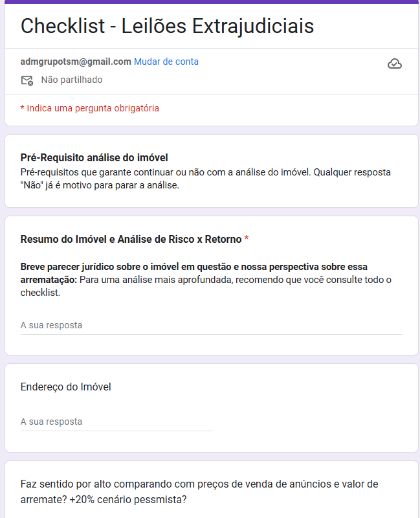The image size is (420, 518).
Task: Click the red asterisk before Indica uma pergunta
Action: pos(22,108)
